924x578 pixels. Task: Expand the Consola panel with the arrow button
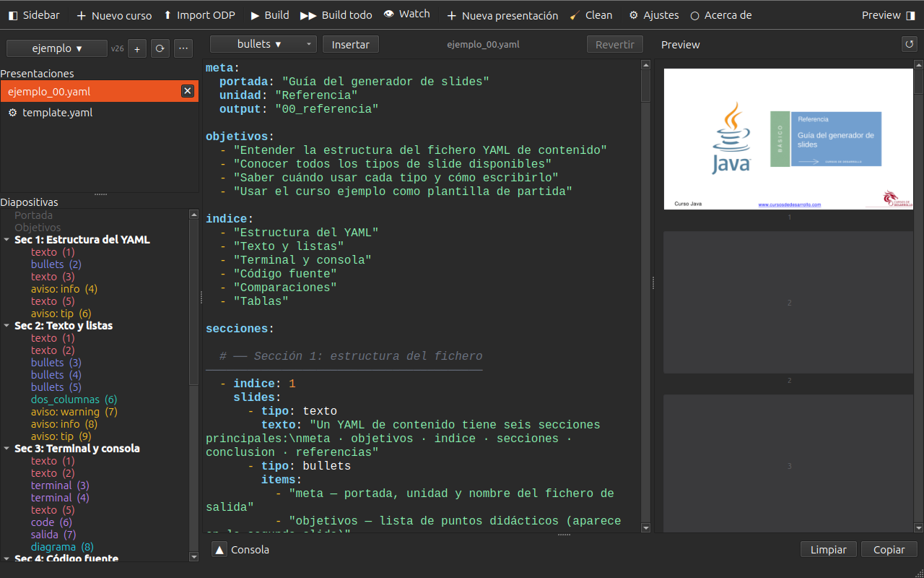point(219,550)
